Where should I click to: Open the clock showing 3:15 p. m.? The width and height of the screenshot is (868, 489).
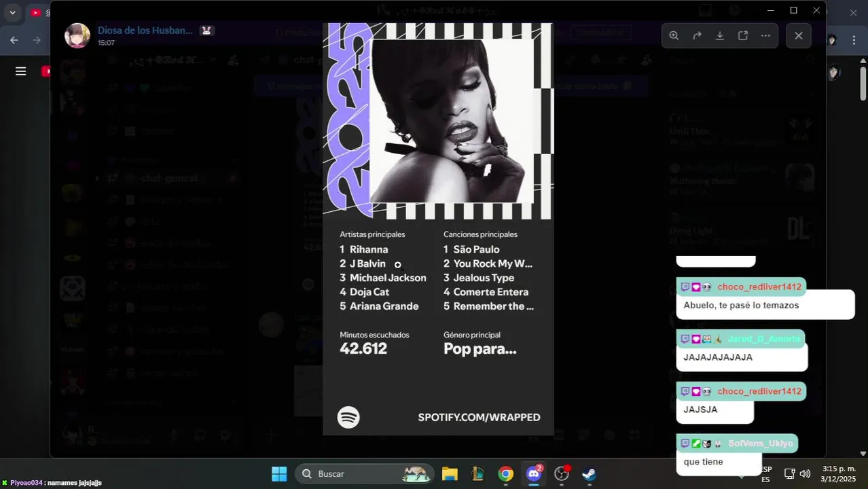[839, 473]
